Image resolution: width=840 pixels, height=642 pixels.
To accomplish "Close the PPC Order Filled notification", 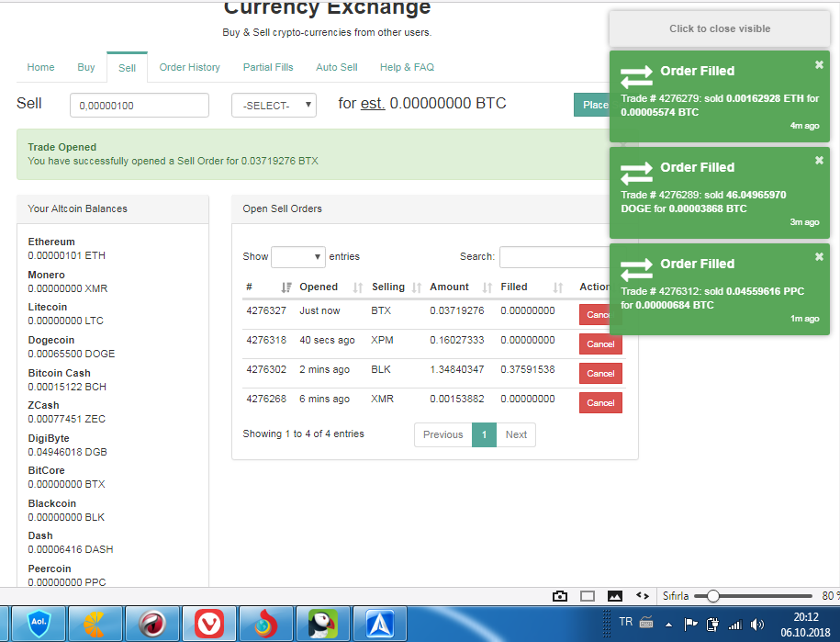I will (819, 256).
